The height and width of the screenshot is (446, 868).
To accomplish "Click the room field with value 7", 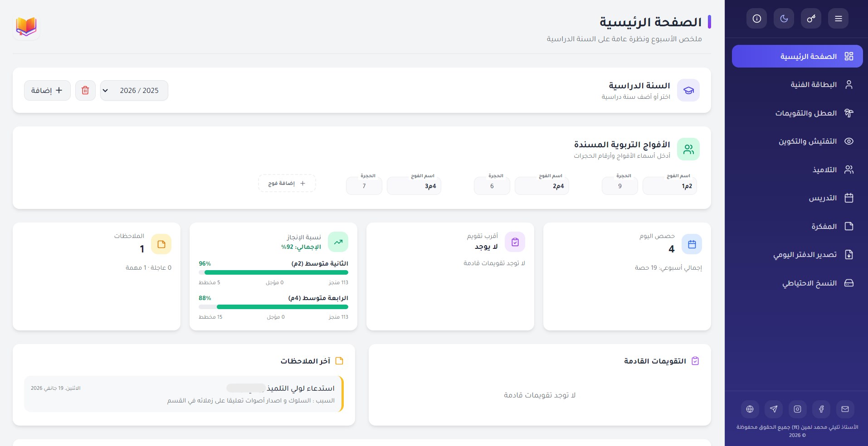I will click(x=364, y=186).
